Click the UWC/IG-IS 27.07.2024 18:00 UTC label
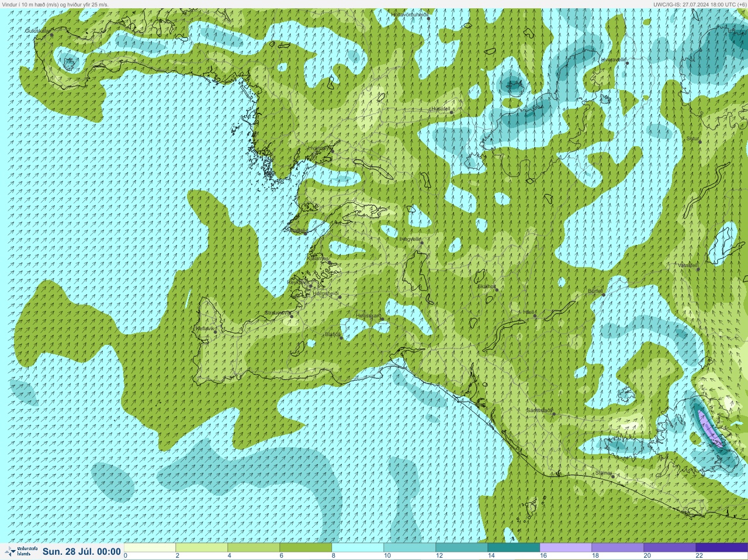Viewport: 748px width, 560px height. 699,4
